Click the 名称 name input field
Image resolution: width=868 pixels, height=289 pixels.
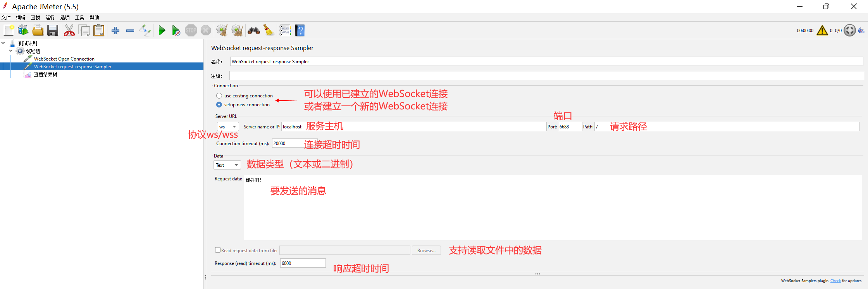point(546,62)
